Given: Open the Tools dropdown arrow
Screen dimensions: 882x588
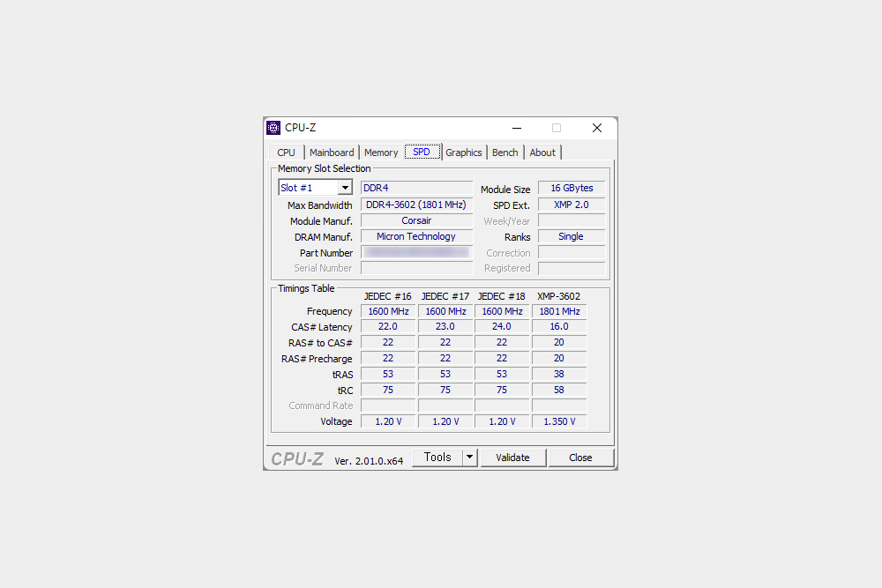Looking at the screenshot, I should [x=470, y=458].
